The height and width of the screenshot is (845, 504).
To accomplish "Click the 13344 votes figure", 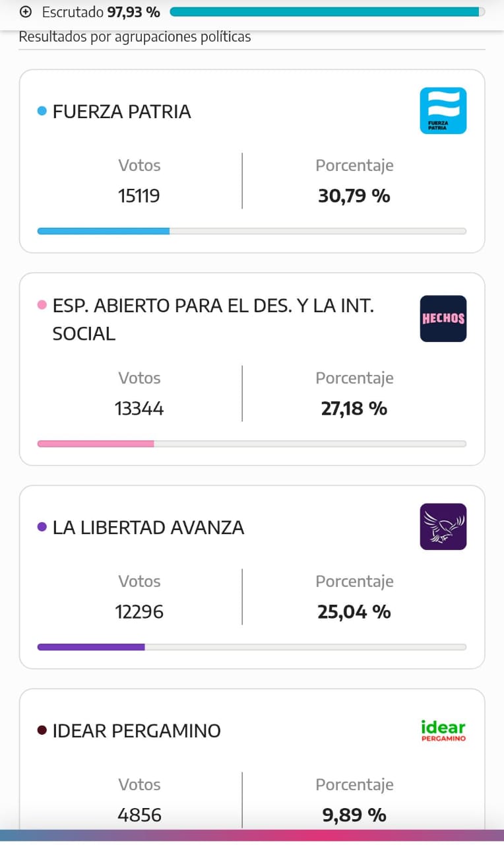I will click(139, 409).
